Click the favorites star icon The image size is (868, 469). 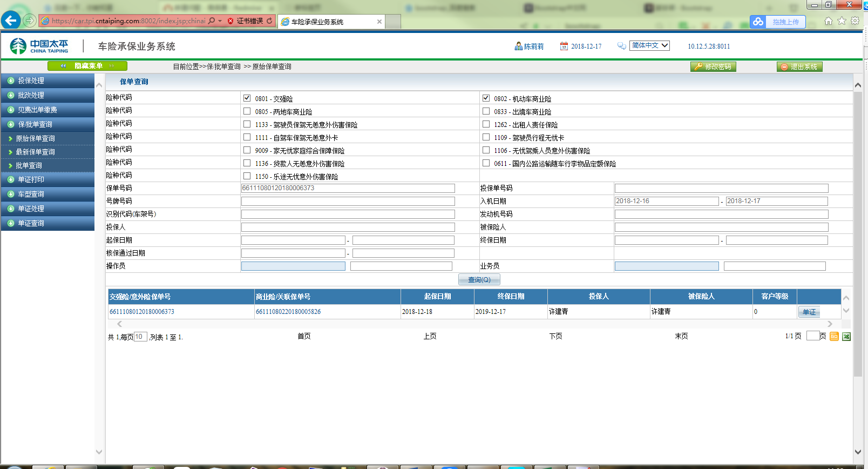coord(842,21)
